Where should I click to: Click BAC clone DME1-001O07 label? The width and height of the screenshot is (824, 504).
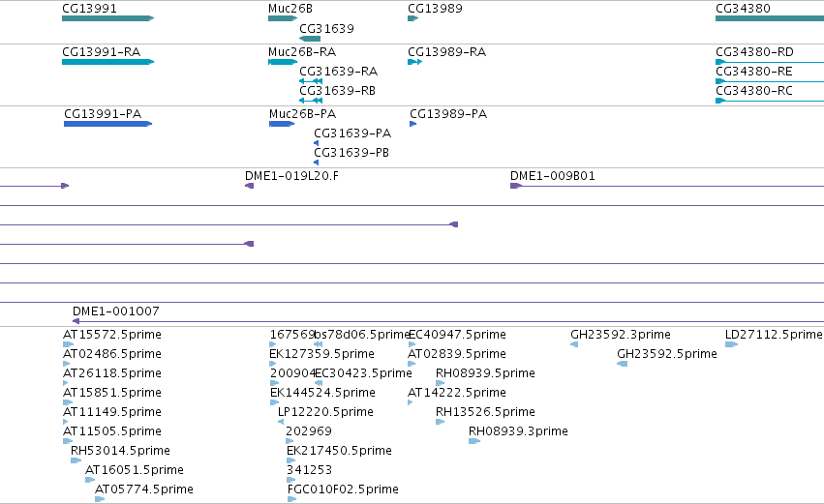116,311
